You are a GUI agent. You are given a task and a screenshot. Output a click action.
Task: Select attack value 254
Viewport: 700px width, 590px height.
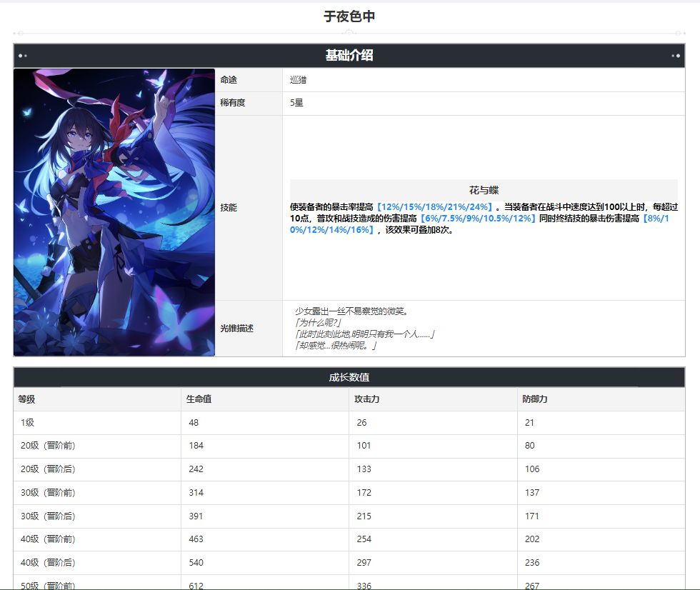tap(364, 539)
